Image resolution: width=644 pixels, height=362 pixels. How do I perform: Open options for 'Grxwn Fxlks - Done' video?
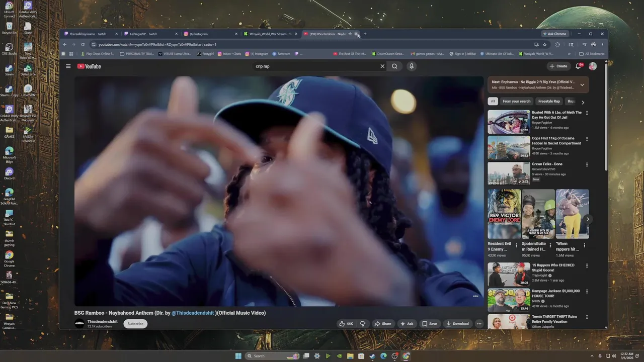[587, 164]
